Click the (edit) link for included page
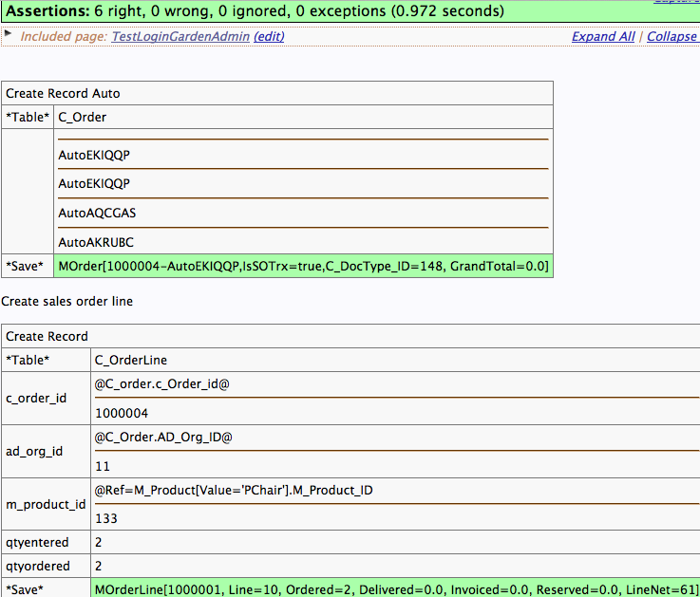 pos(269,37)
